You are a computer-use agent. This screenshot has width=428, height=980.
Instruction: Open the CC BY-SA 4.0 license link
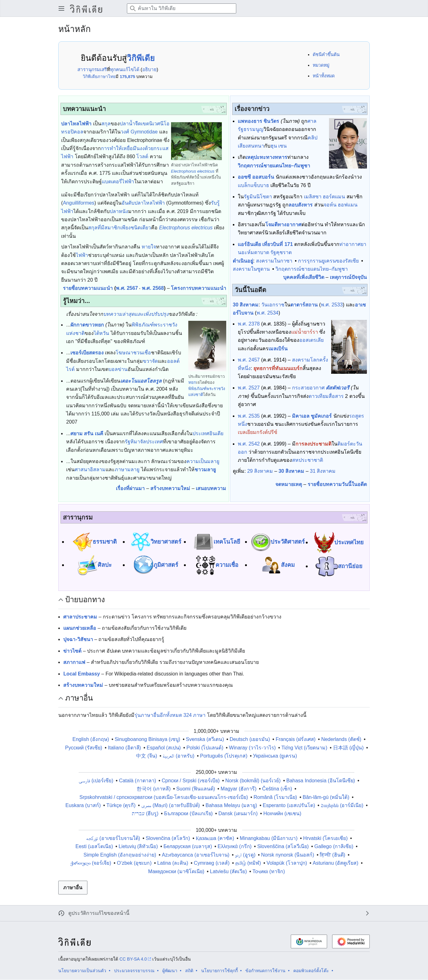click(x=135, y=959)
